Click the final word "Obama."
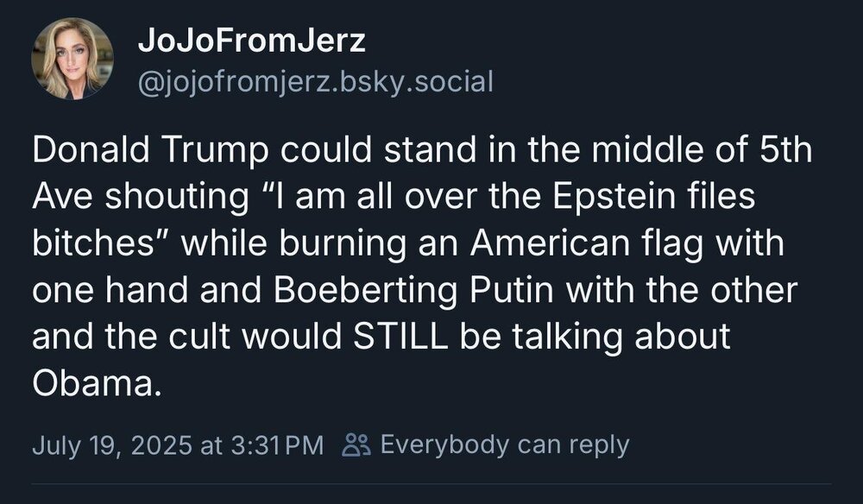 click(97, 381)
